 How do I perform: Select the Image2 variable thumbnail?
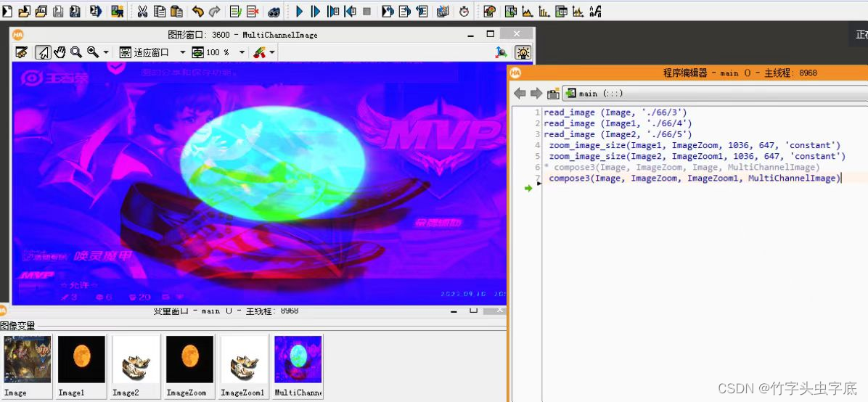[x=136, y=366]
